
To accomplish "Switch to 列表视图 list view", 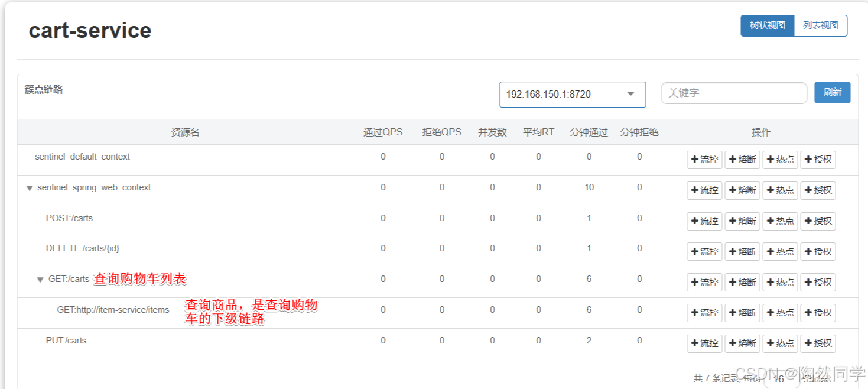I will [x=821, y=25].
